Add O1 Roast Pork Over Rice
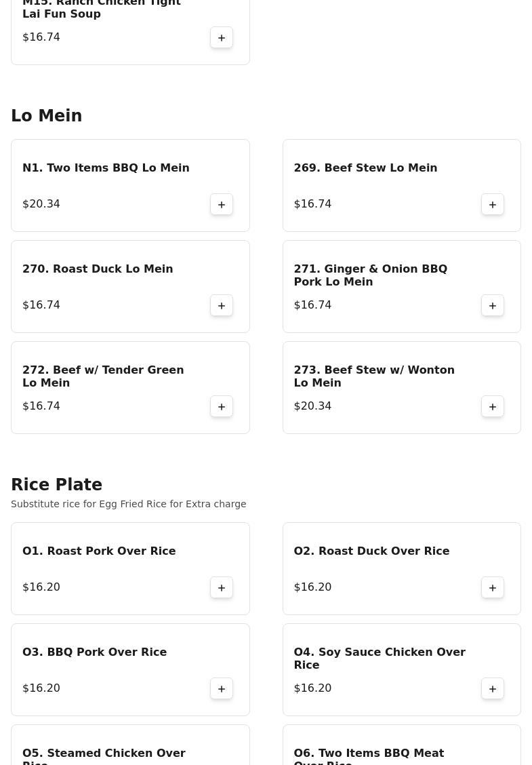Image resolution: width=532 pixels, height=765 pixels. tap(222, 588)
